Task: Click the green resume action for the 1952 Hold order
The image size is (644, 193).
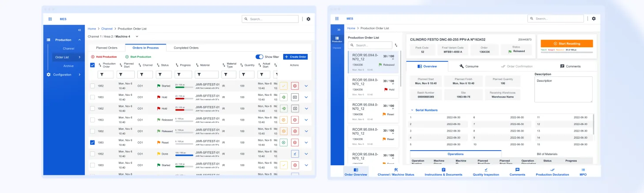Action: click(284, 108)
